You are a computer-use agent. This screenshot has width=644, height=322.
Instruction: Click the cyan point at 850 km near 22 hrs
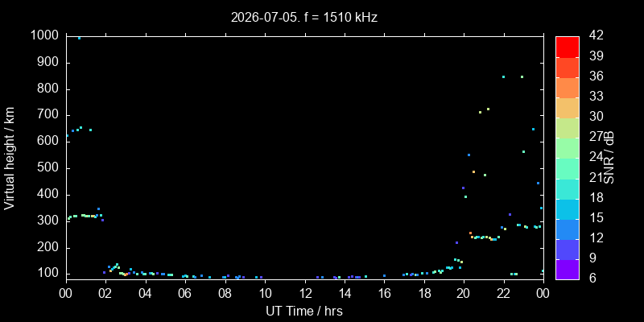[x=504, y=76]
